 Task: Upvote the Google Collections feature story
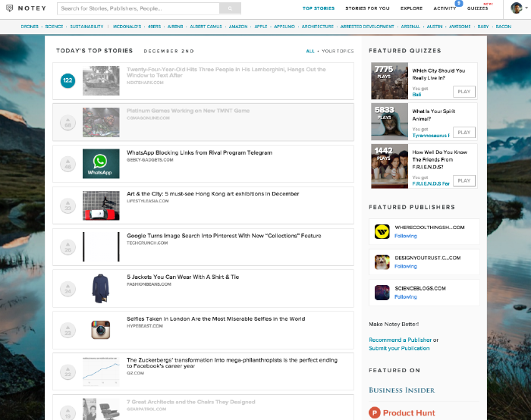[68, 247]
